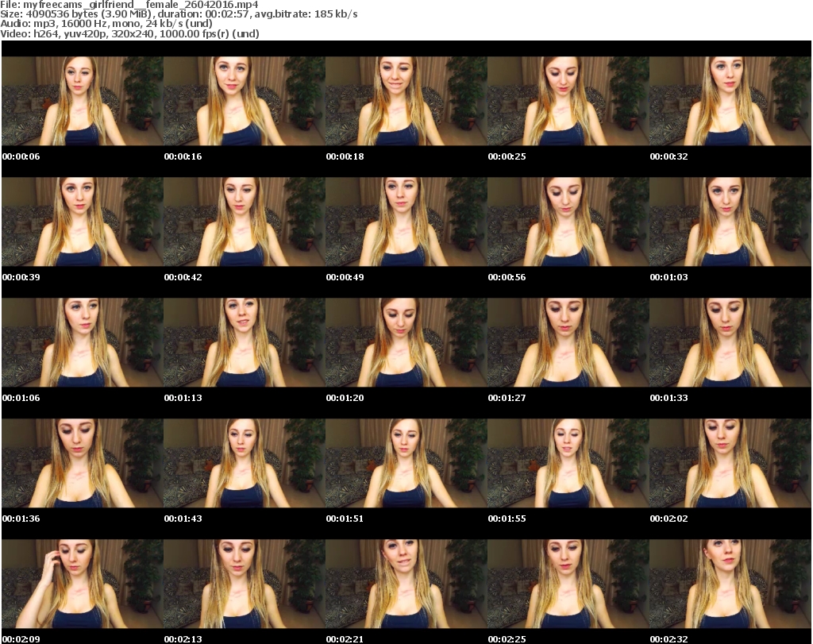Pick the video frame captured at 00:00:49
The width and height of the screenshot is (813, 644).
click(x=406, y=222)
